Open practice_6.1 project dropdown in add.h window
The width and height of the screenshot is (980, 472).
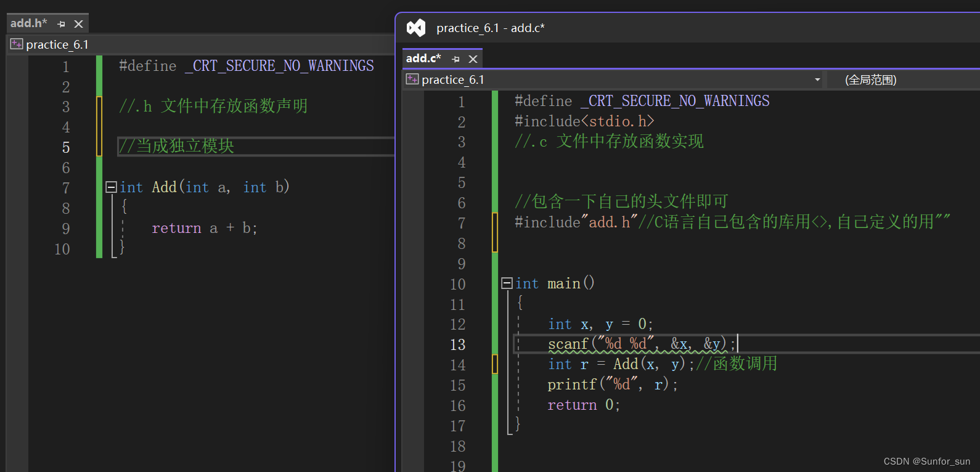pyautogui.click(x=200, y=44)
